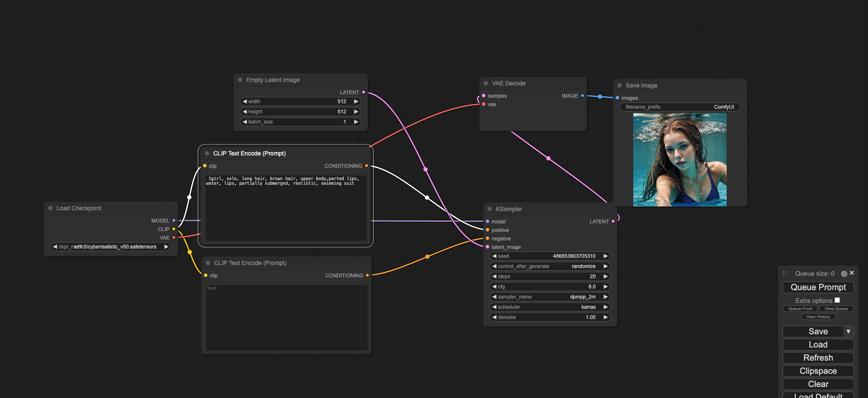This screenshot has height=398, width=868.
Task: Enable the Extra options checkbox
Action: 837,300
